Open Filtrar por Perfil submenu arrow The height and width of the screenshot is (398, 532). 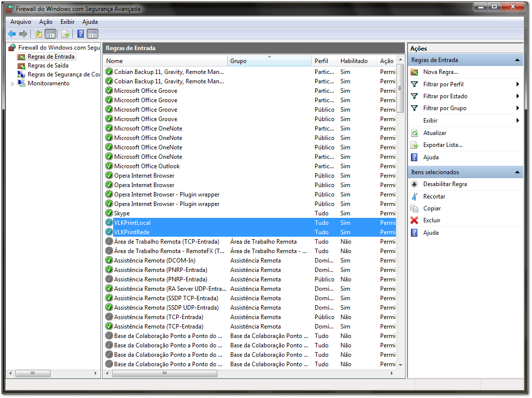click(518, 84)
